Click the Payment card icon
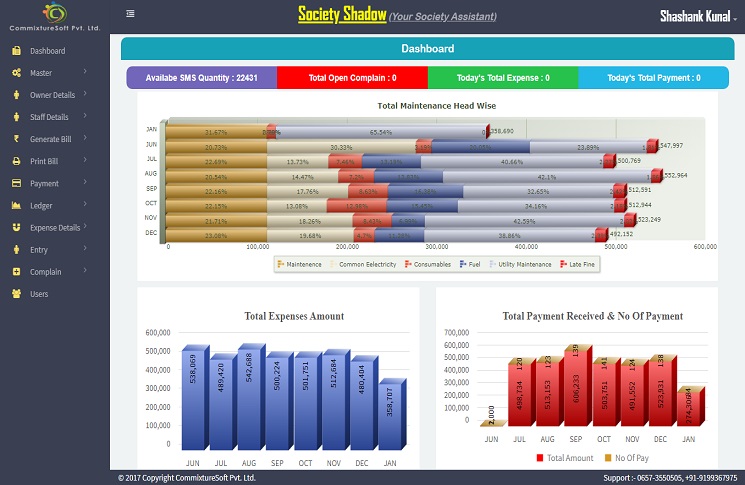This screenshot has width=745, height=485. click(x=17, y=183)
